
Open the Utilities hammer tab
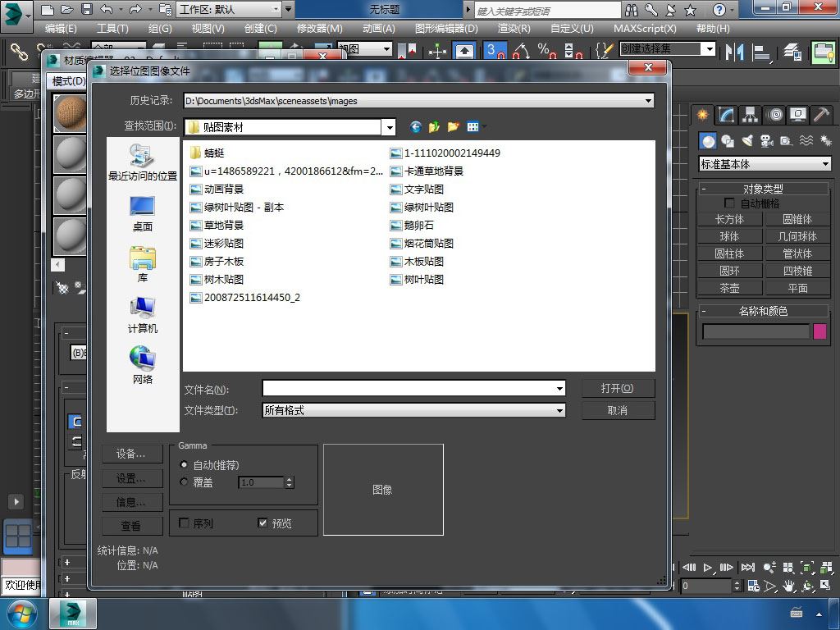click(x=821, y=115)
